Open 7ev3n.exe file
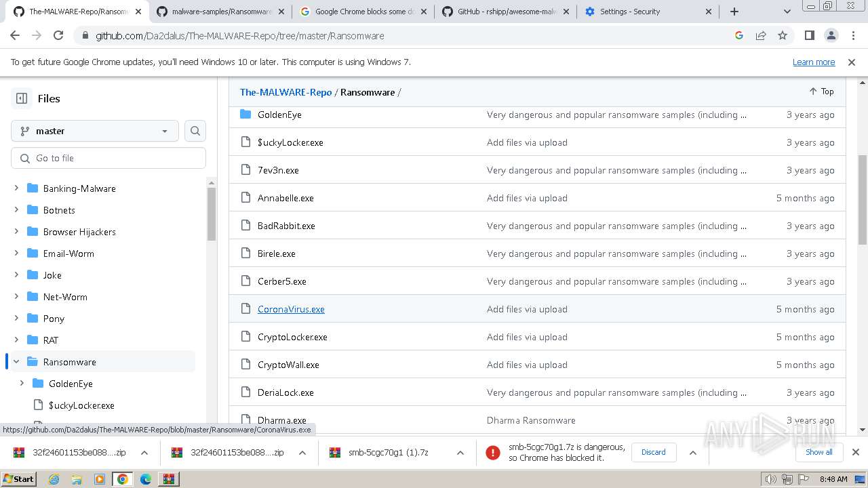868x488 pixels. click(278, 170)
